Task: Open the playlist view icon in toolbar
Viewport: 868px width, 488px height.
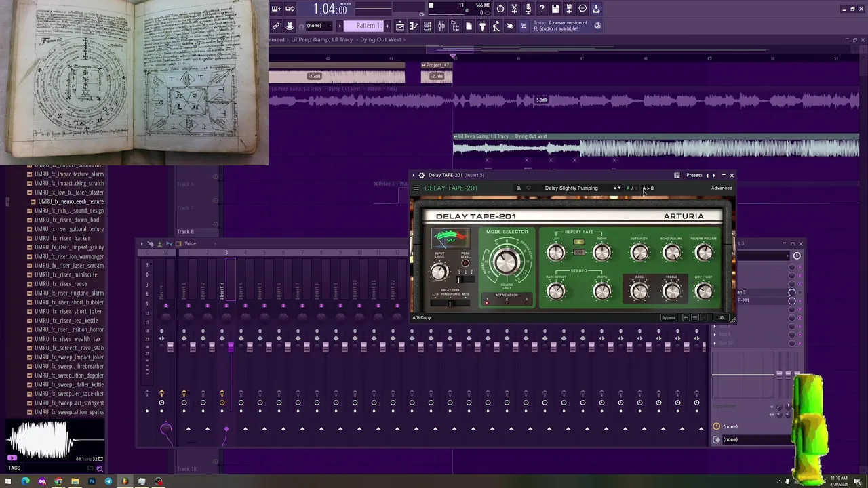Action: click(x=400, y=26)
